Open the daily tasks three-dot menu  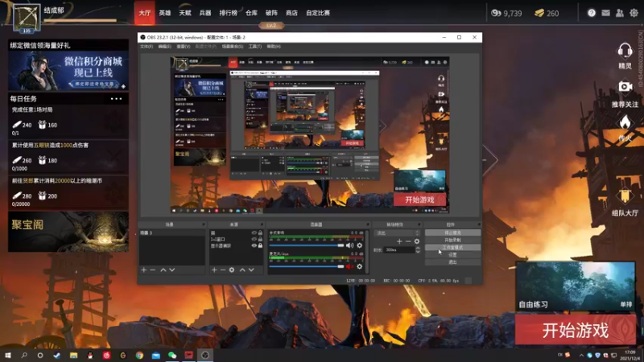click(x=116, y=99)
